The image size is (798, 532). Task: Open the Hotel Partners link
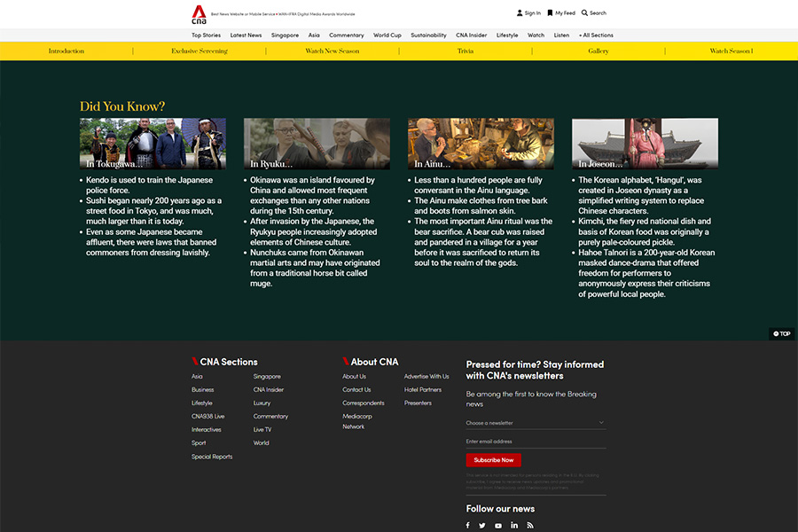[423, 390]
